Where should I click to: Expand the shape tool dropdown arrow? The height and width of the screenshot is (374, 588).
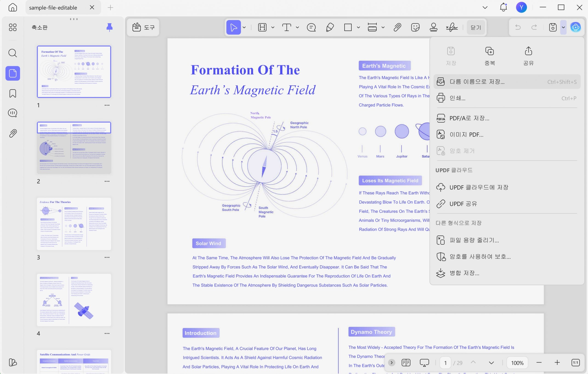358,27
